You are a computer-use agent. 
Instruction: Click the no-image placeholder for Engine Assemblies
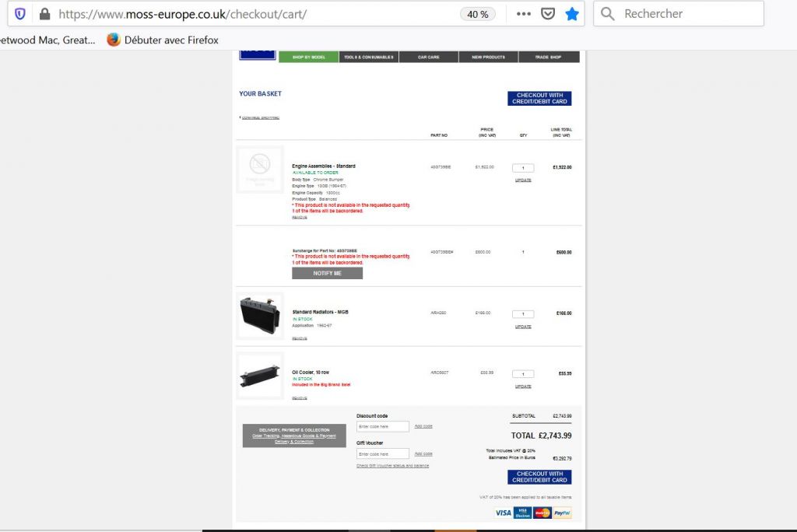[260, 170]
